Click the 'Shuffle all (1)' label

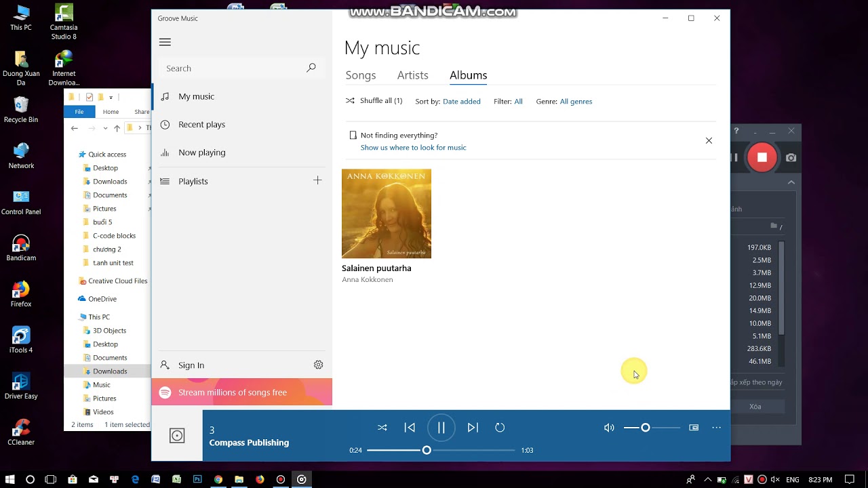tap(381, 101)
